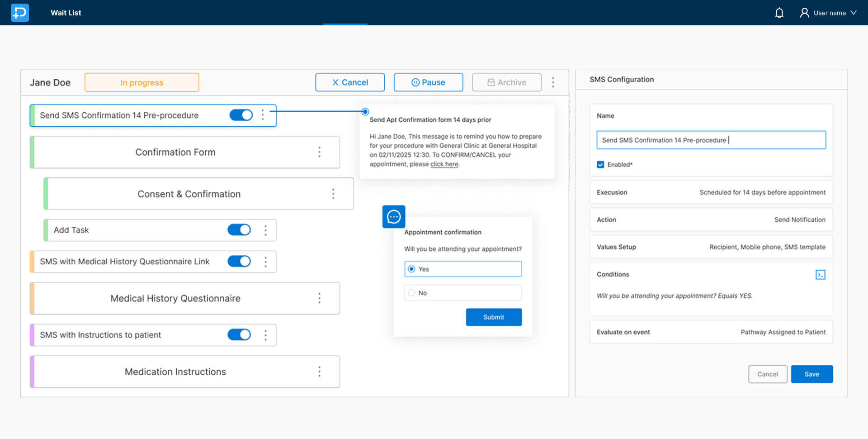
Task: Click the notification bell icon
Action: click(779, 13)
